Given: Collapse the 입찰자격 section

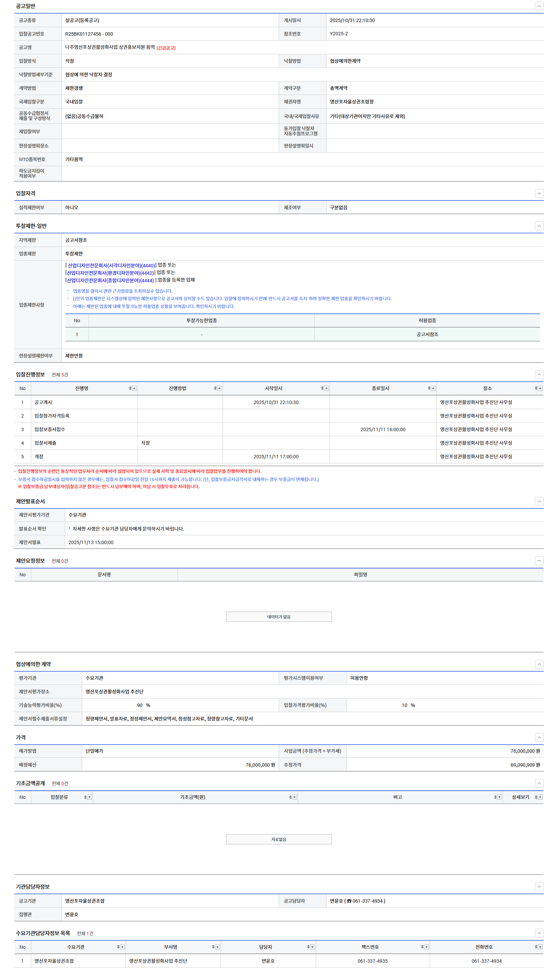Looking at the screenshot, I should [539, 193].
